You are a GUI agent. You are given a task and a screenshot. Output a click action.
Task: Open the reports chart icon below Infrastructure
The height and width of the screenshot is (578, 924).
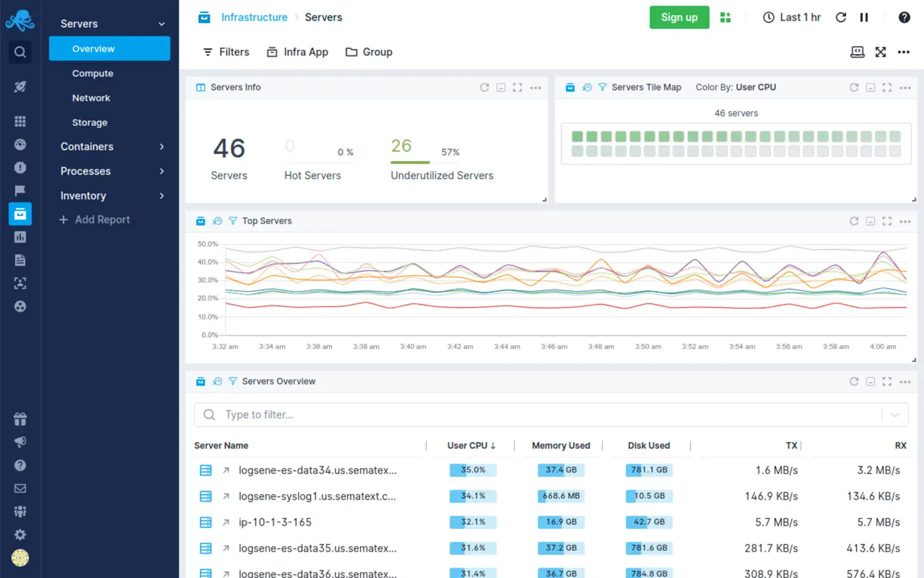pos(20,237)
